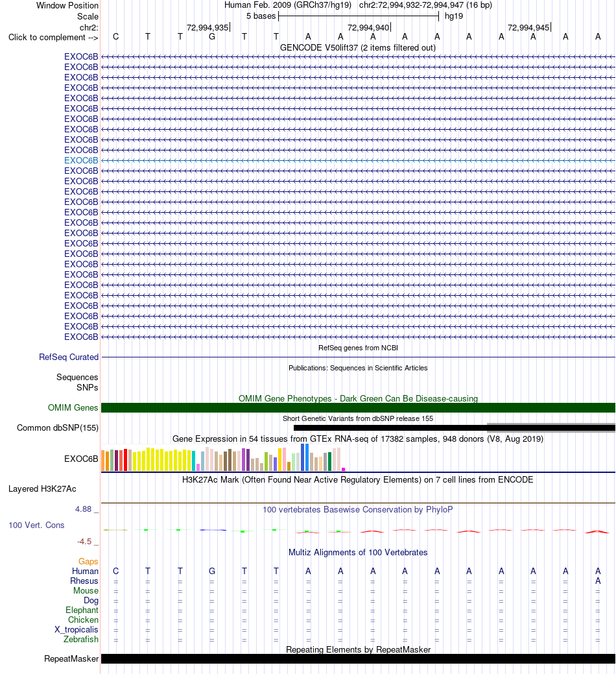
Task: Select the Window Position label
Action: (x=67, y=6)
